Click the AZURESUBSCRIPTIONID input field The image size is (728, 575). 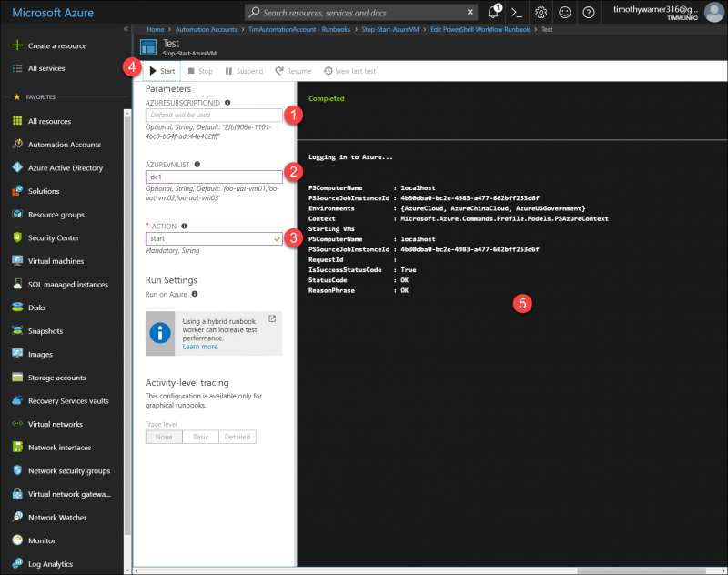click(214, 116)
